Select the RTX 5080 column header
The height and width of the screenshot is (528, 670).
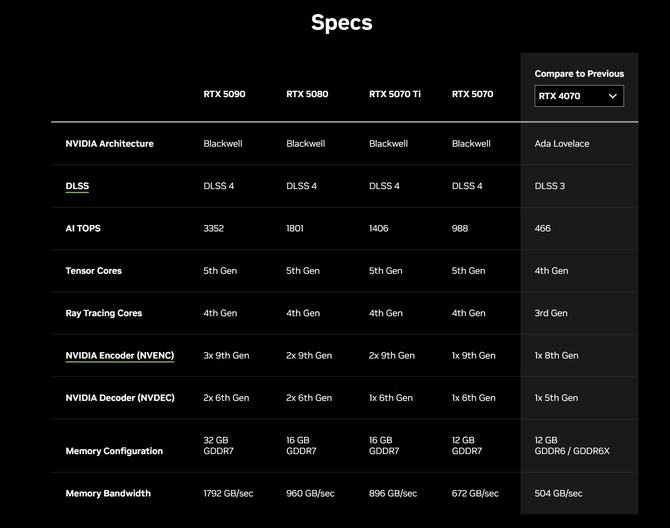click(307, 94)
